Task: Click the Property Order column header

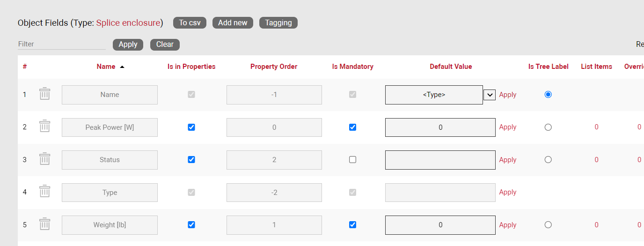Action: (274, 67)
